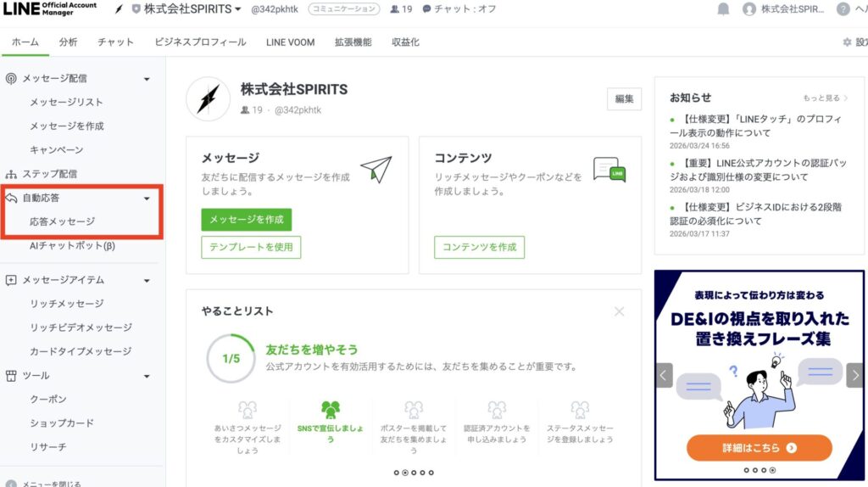Click the メニューを閉じる collapse icon
Viewport: 868px width, 487px height.
11,484
